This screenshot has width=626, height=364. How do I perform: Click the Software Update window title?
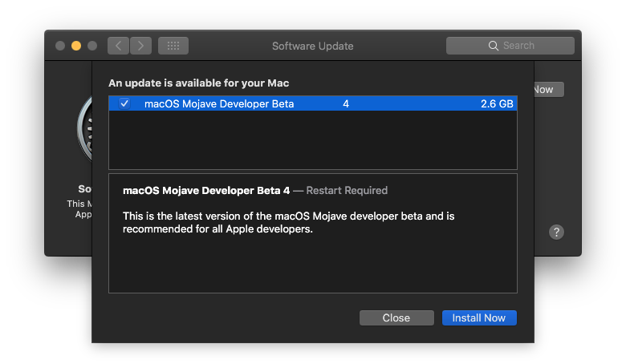pyautogui.click(x=312, y=46)
